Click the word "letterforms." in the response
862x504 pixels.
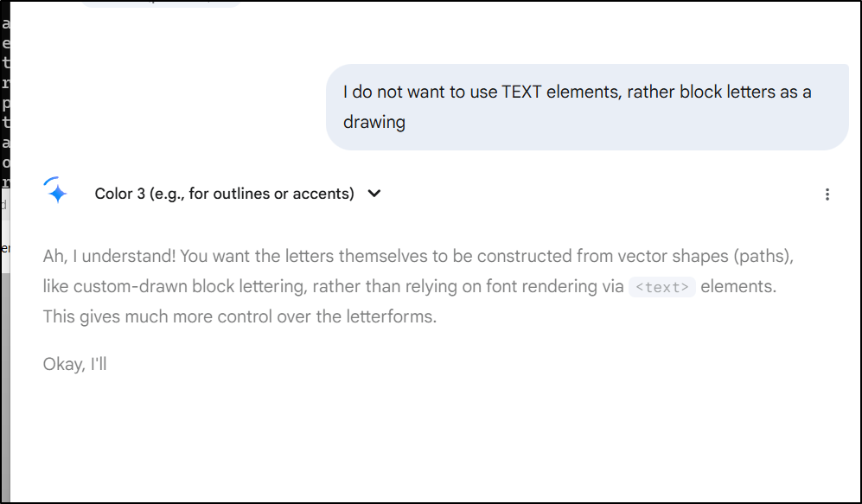point(392,316)
